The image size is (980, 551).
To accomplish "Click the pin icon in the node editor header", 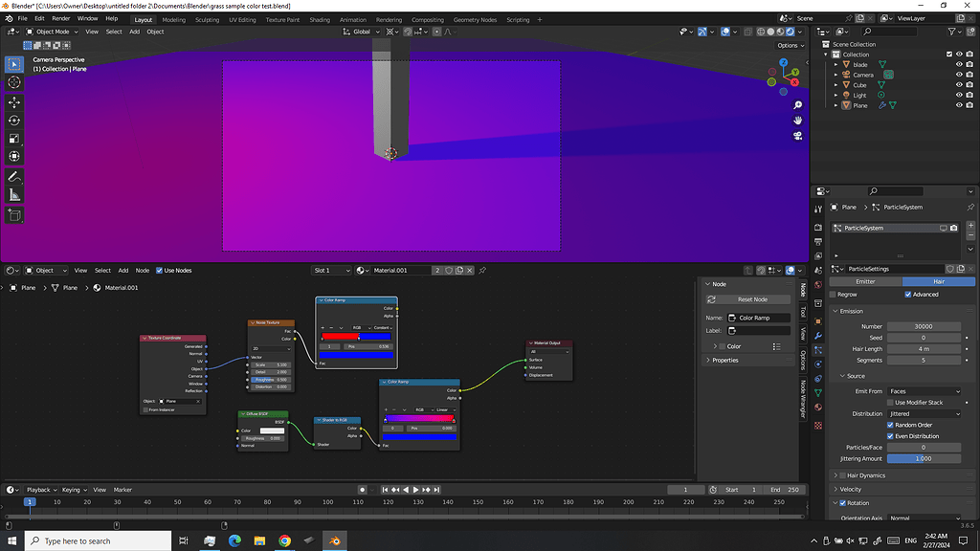I will coord(482,271).
